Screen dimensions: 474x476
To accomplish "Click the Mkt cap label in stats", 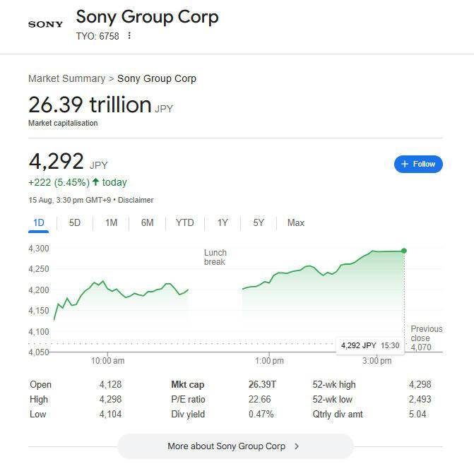I will [x=188, y=385].
